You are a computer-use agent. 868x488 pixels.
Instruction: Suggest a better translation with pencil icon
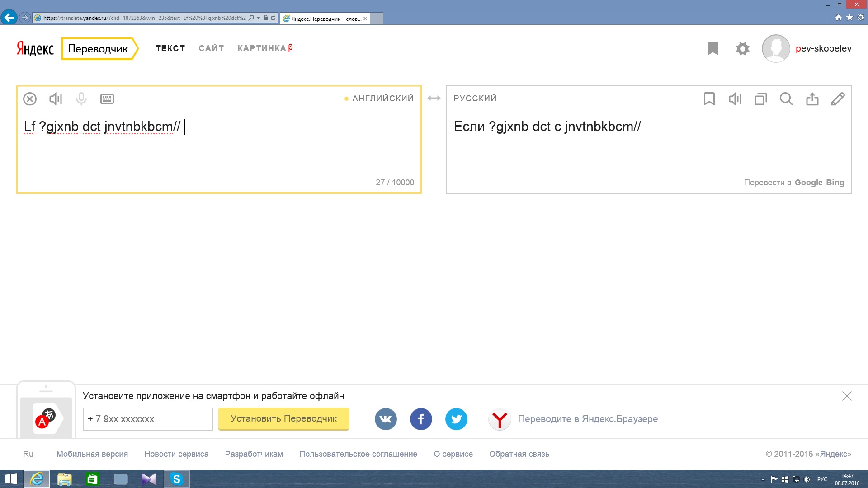coord(838,99)
